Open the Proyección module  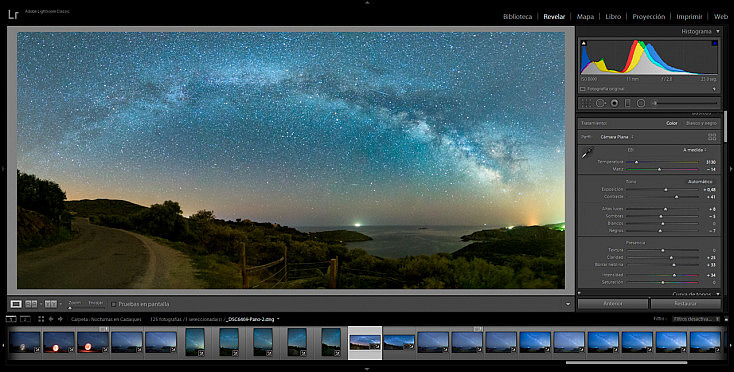(x=649, y=16)
